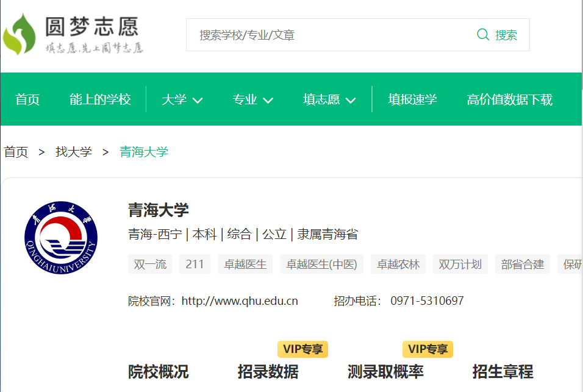Click the VIP专享 badge above 招录数据

point(302,349)
